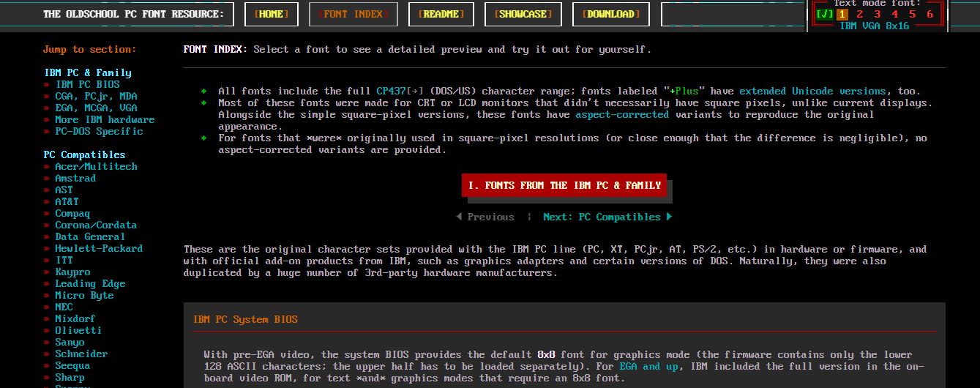Viewport: 980px width, 388px height.
Task: Open AT&T in sidebar
Action: [x=67, y=201]
